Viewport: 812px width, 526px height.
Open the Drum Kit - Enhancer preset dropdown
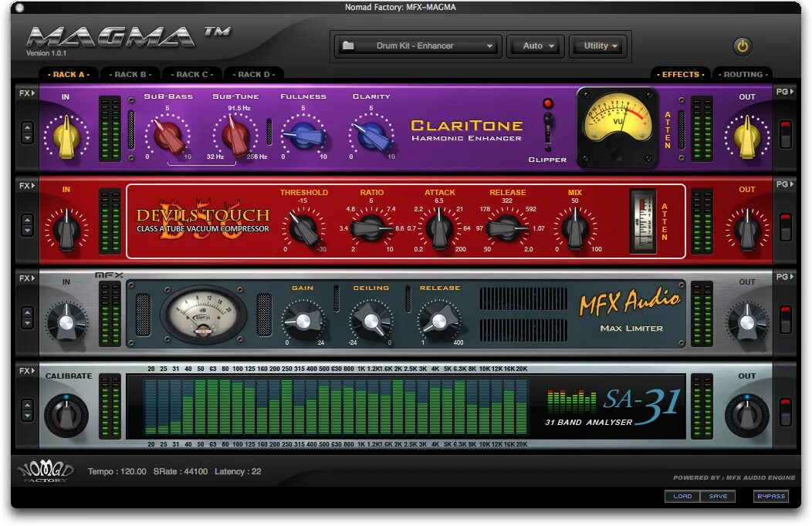click(418, 46)
